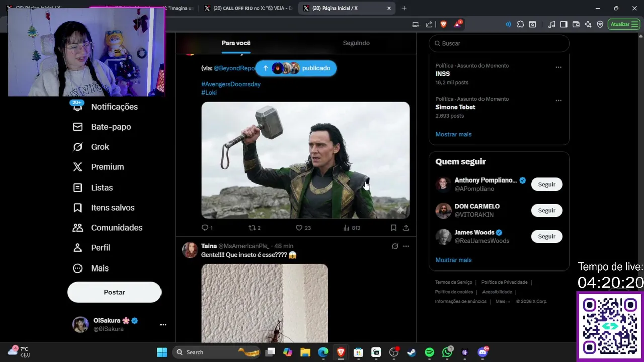
Task: Open the #AvengersDoomsday hashtag
Action: (231, 84)
